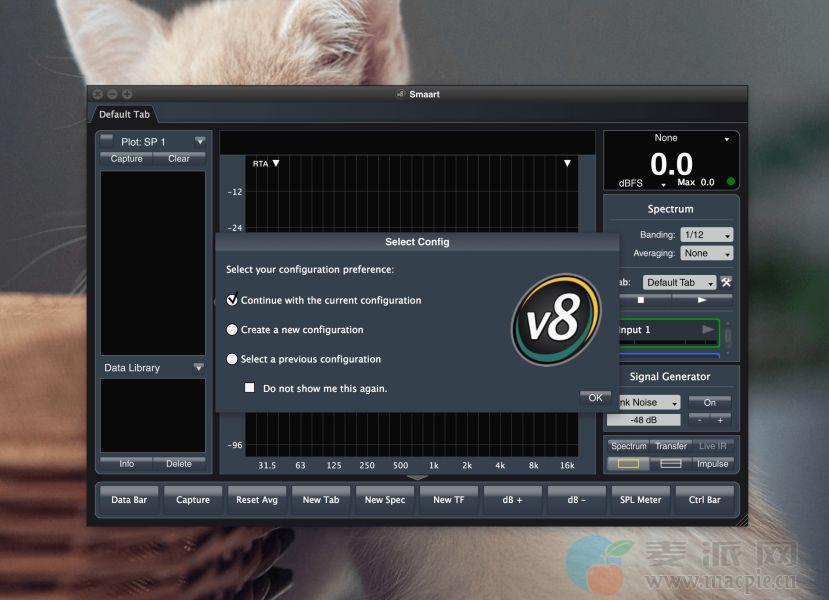Click the tools wrench icon beside Default Tab

click(x=726, y=283)
